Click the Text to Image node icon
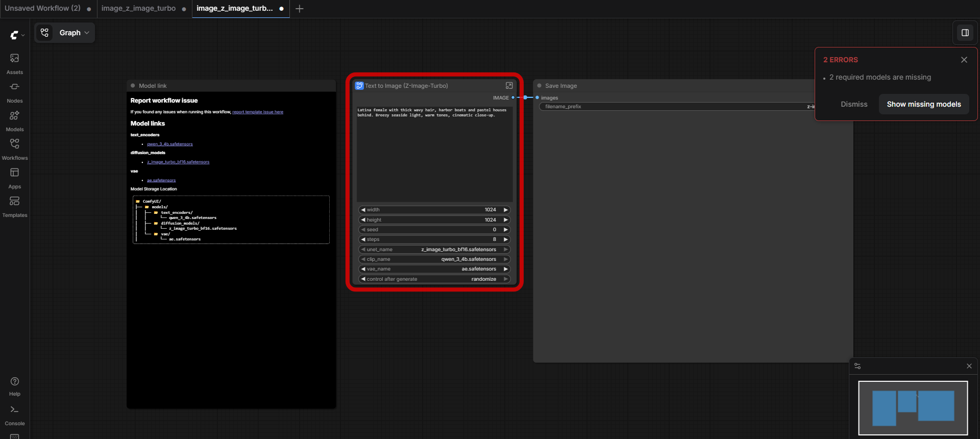The height and width of the screenshot is (439, 980). click(359, 86)
